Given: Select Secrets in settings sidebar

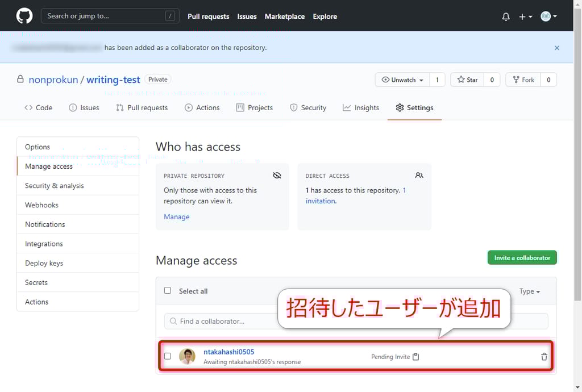Looking at the screenshot, I should [78, 282].
